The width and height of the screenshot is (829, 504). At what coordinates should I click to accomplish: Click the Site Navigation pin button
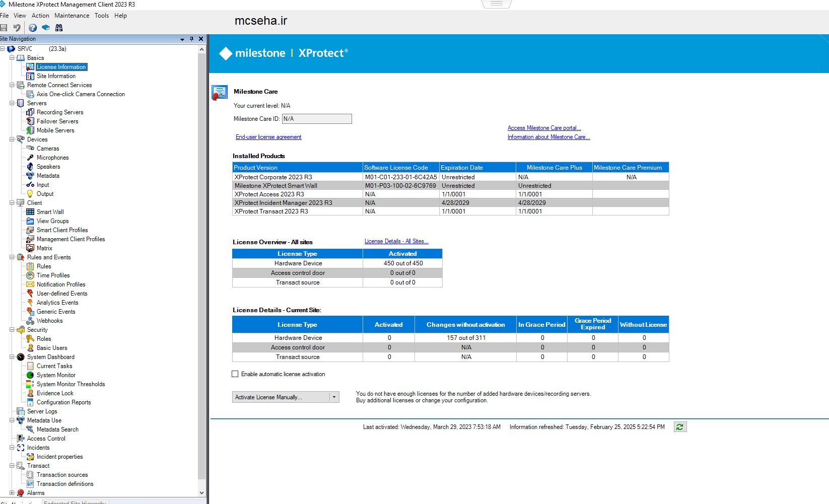coord(191,39)
